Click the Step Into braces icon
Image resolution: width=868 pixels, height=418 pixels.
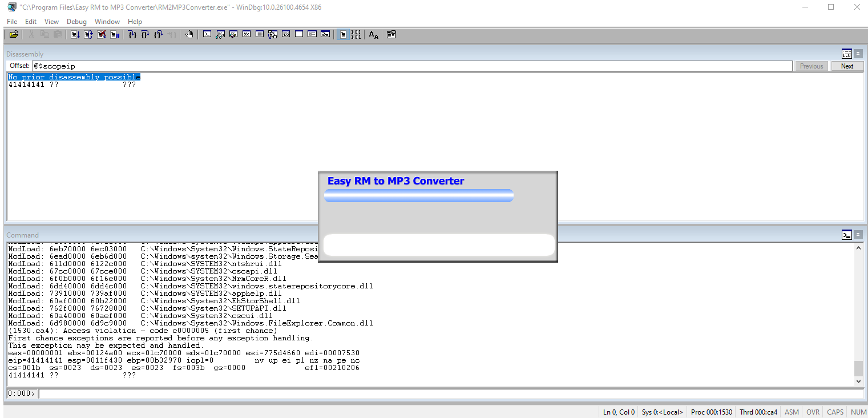click(132, 35)
